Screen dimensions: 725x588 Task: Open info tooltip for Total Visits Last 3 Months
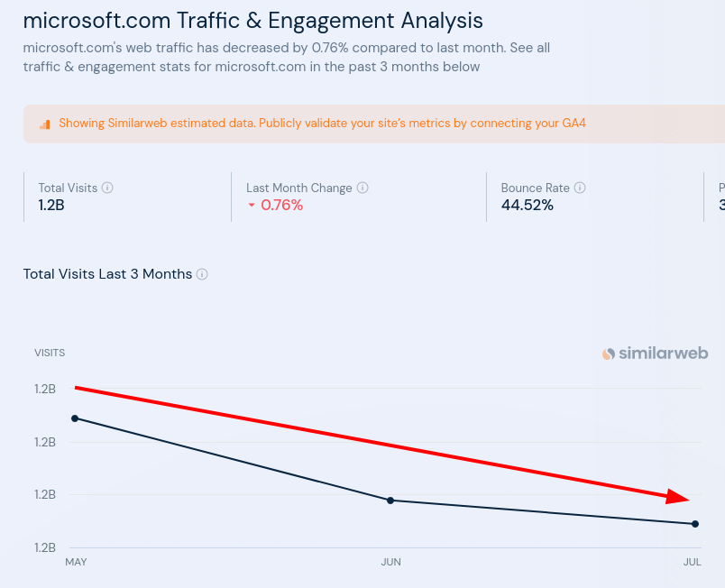[202, 274]
